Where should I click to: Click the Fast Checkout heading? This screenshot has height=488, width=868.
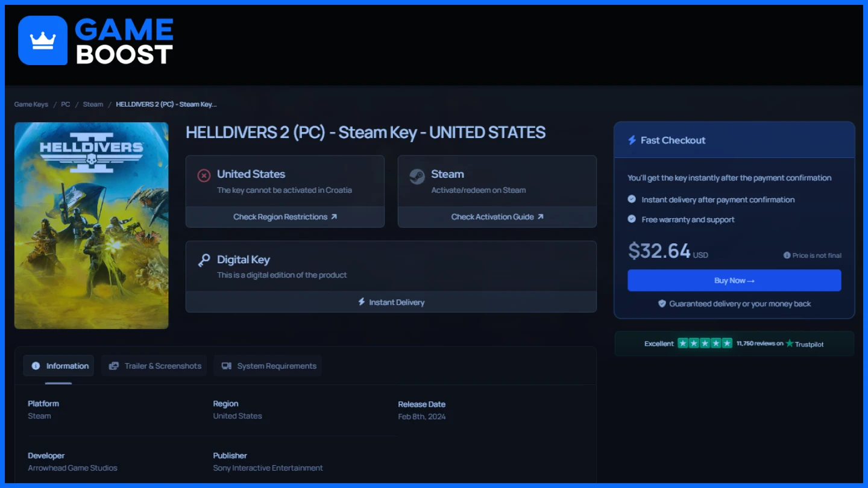[673, 140]
